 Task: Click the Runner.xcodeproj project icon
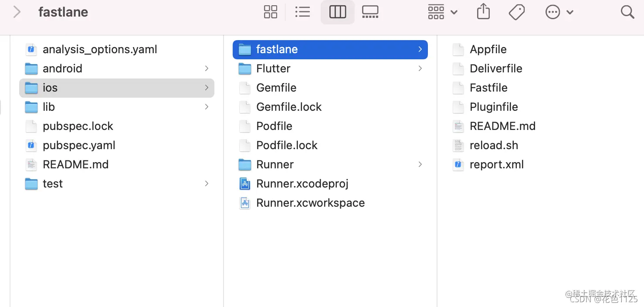tap(245, 184)
